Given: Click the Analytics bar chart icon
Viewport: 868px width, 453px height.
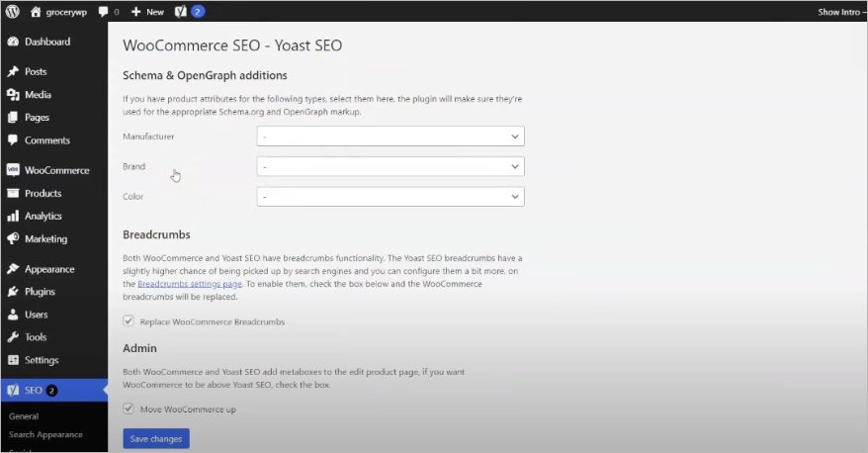Looking at the screenshot, I should pyautogui.click(x=13, y=216).
